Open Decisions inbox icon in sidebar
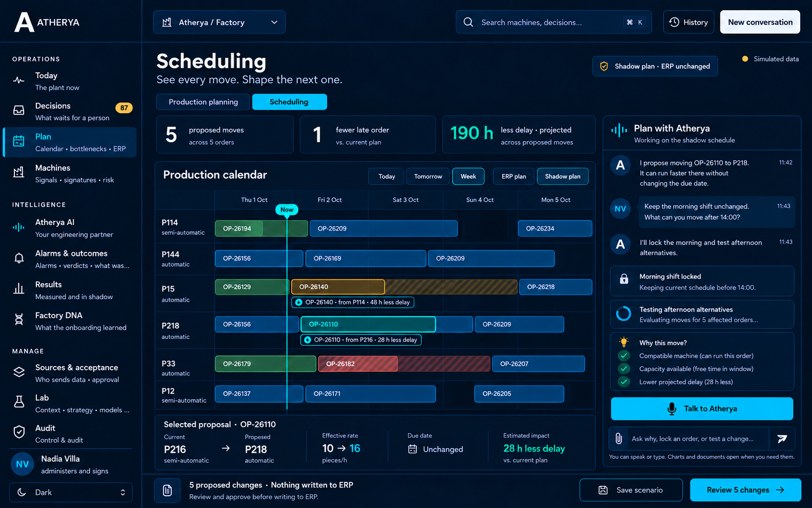812x508 pixels. 19,111
